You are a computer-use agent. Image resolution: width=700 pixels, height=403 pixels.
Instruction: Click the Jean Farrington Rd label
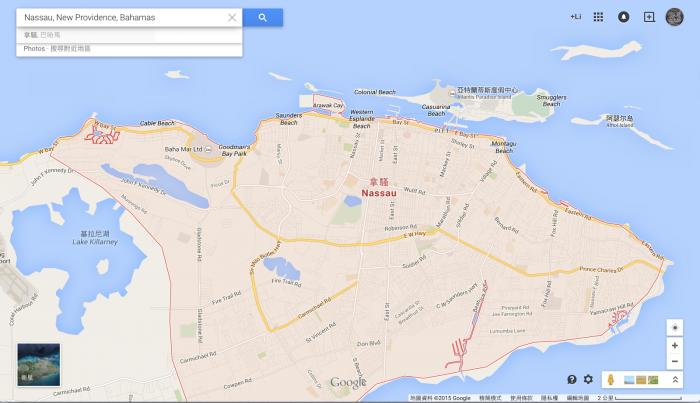click(512, 314)
